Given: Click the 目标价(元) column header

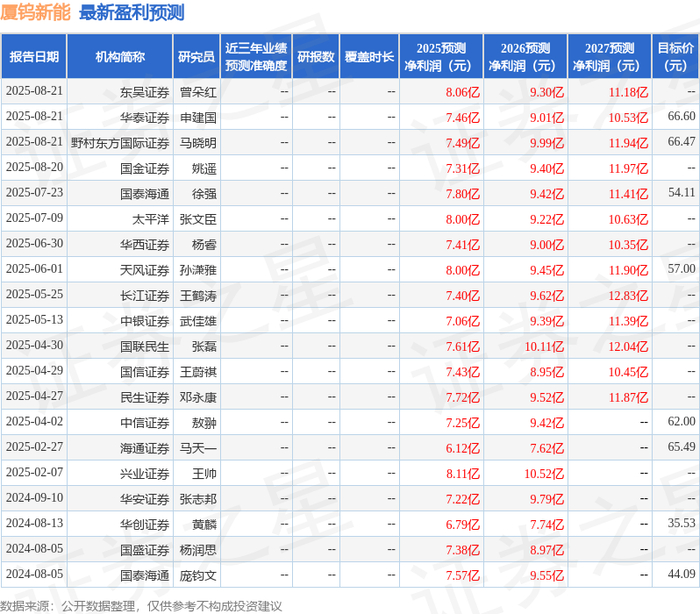Looking at the screenshot, I should [675, 57].
